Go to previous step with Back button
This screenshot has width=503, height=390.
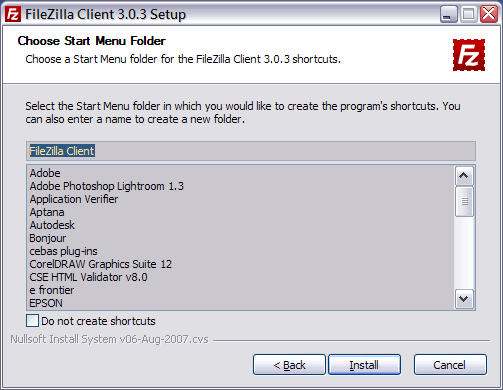pyautogui.click(x=289, y=365)
